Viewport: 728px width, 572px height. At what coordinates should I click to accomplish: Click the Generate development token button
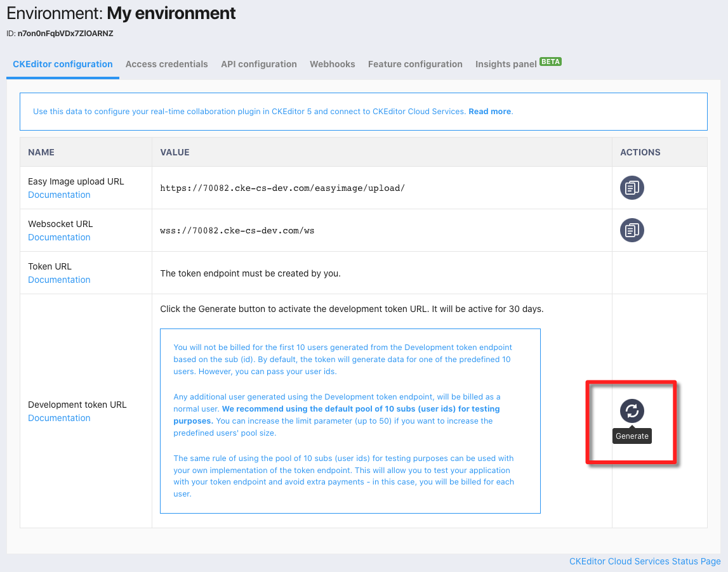632,410
